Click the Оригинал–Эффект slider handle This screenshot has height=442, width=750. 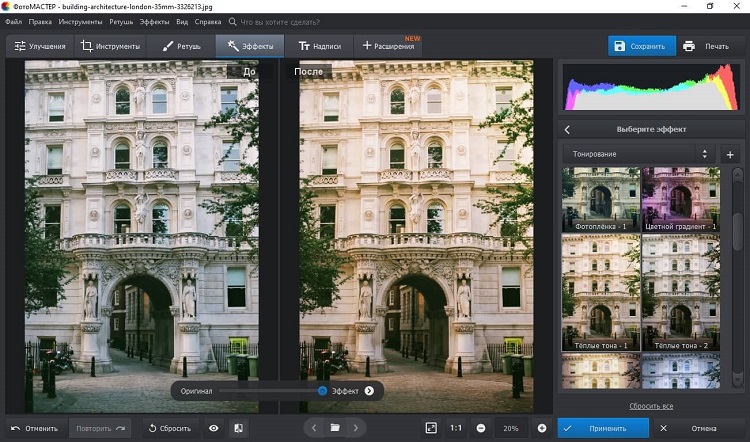tap(323, 391)
